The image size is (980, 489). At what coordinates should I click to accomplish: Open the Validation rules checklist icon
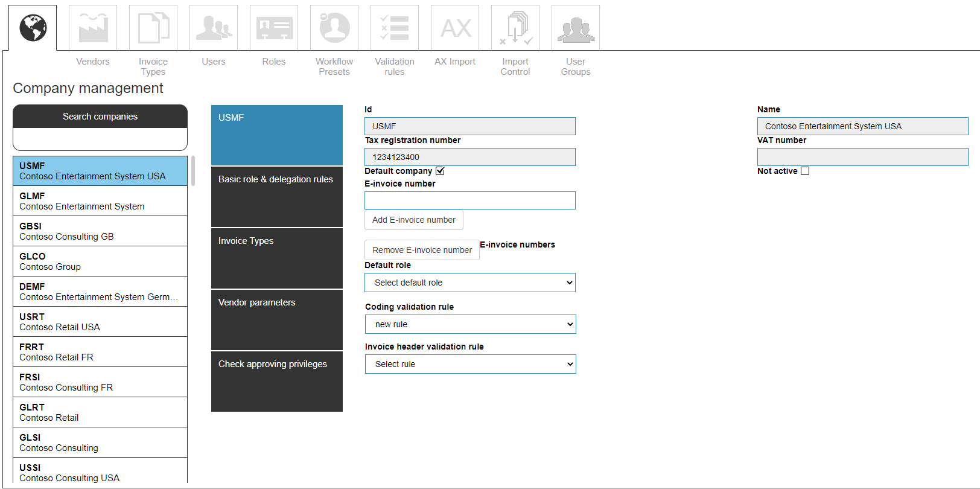click(395, 28)
